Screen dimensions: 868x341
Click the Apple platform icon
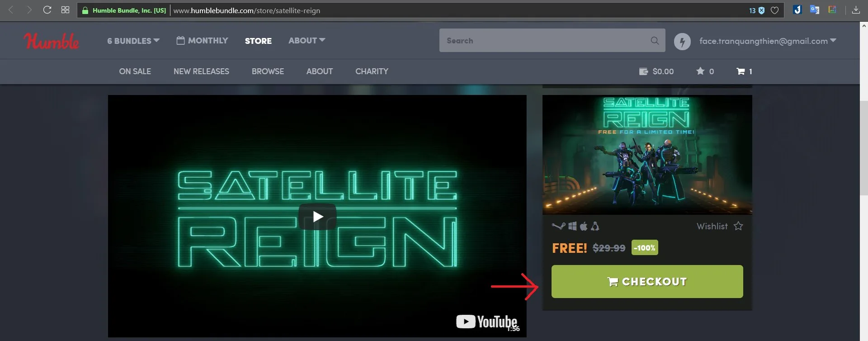[584, 226]
